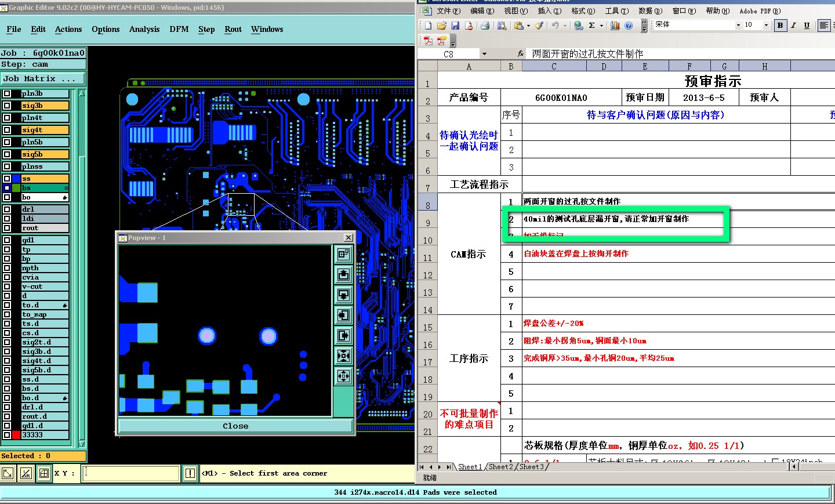Toggle Underline formatting in Excel

(807, 25)
